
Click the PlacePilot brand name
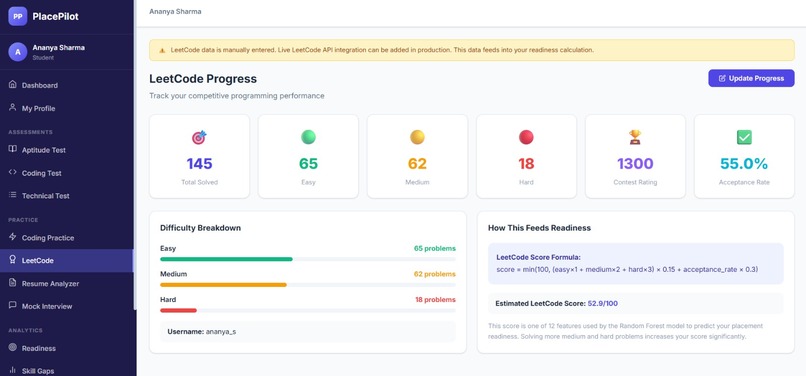point(56,16)
